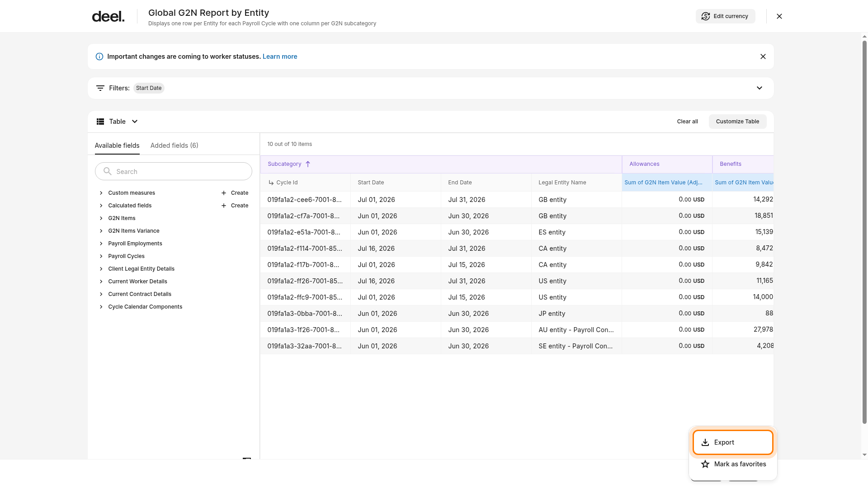Image resolution: width=868 pixels, height=488 pixels.
Task: Expand Client Legal Entity Details group
Action: pos(101,269)
